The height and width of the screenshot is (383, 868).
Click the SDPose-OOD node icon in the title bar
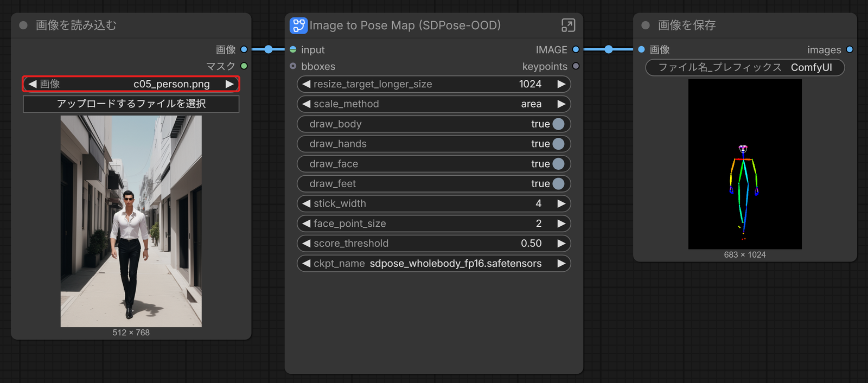tap(298, 25)
